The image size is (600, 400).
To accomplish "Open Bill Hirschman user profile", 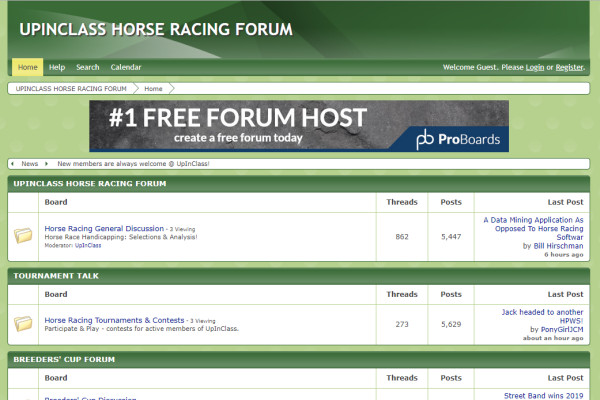I will click(x=558, y=246).
